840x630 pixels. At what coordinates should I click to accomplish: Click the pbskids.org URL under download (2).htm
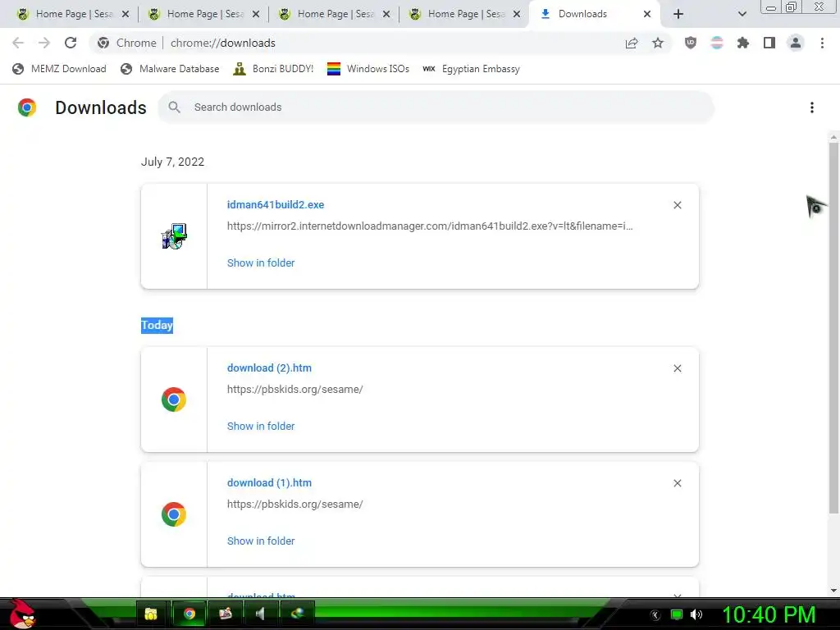tap(294, 390)
